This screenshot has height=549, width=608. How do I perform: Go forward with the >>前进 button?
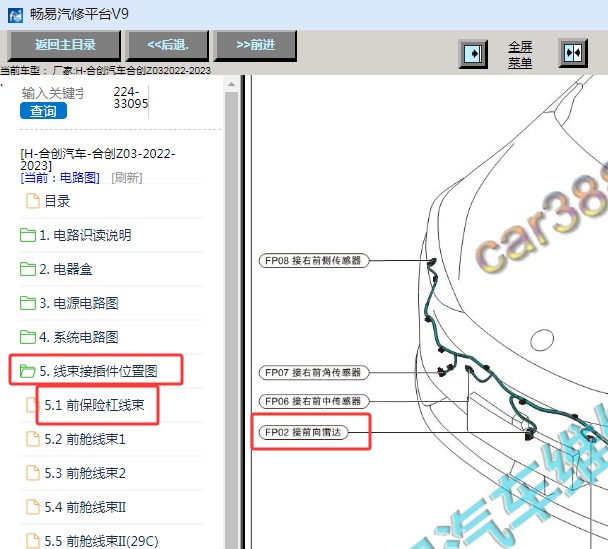click(x=255, y=45)
